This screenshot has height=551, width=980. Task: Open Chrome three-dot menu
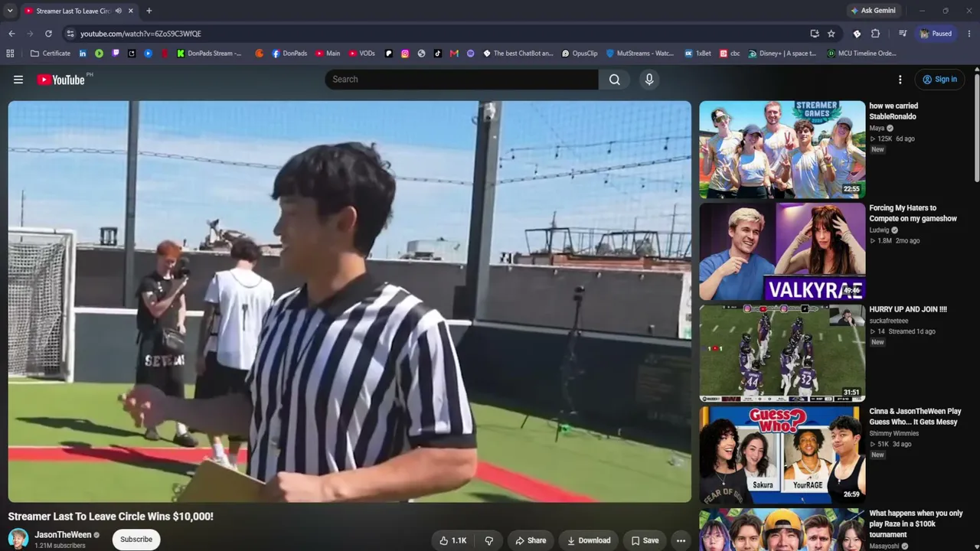(969, 34)
